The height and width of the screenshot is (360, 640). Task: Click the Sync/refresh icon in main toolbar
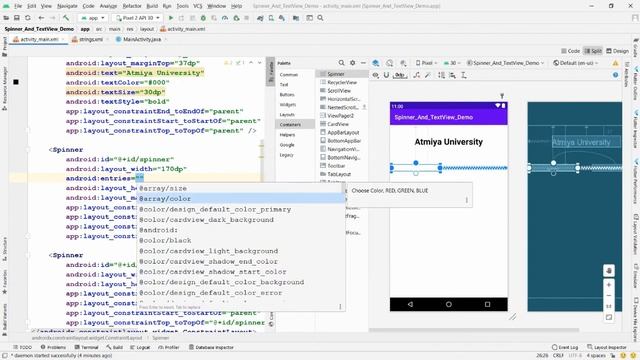click(x=28, y=18)
